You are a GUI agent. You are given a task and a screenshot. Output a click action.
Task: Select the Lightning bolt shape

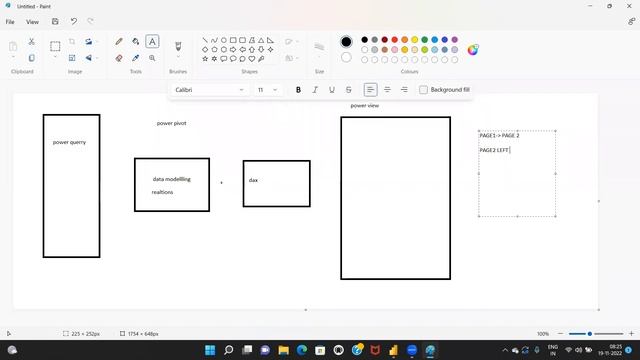[261, 59]
